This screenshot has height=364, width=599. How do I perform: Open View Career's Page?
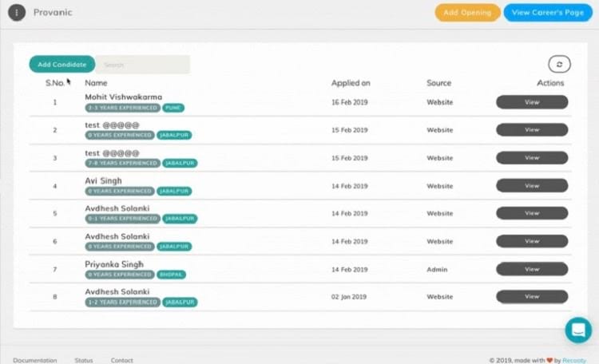(x=547, y=13)
